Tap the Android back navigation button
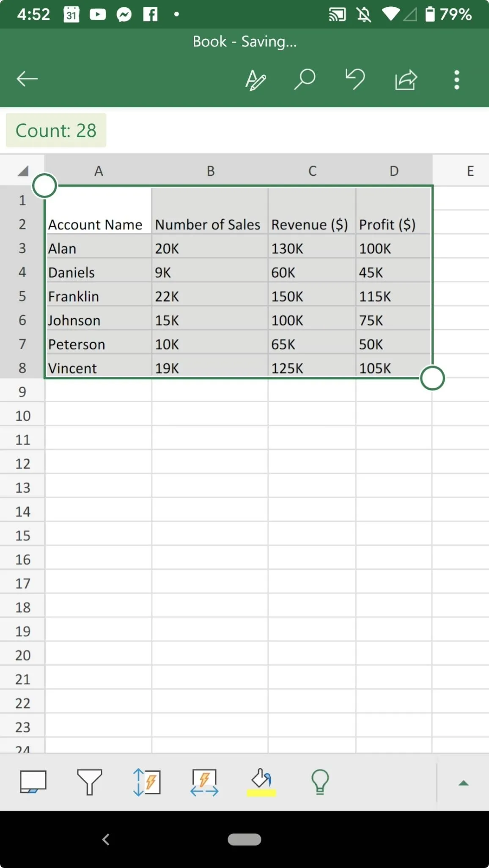Image resolution: width=489 pixels, height=868 pixels. pos(106,839)
